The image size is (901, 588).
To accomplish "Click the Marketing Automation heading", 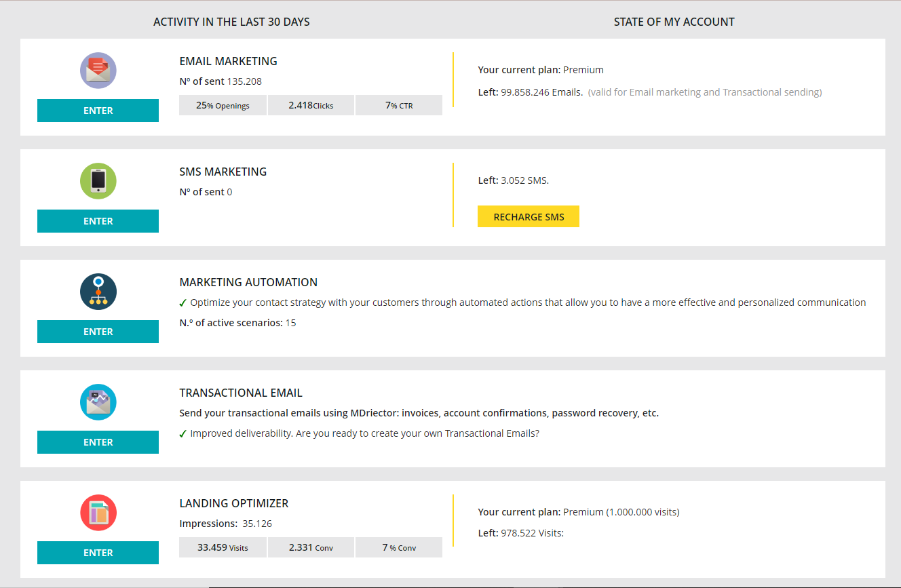I will click(x=248, y=282).
